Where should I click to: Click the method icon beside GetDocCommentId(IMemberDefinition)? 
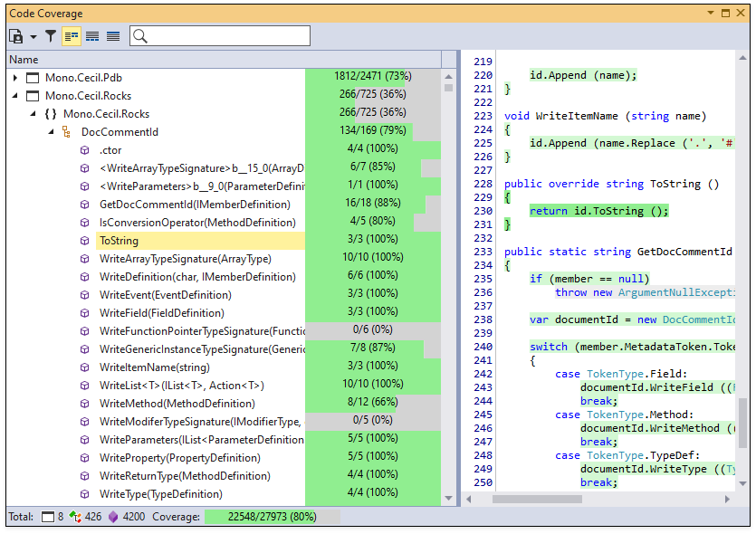click(85, 205)
